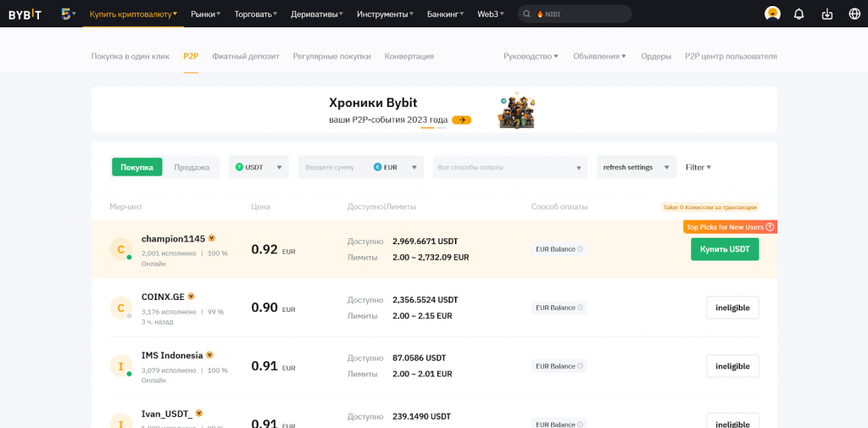The image size is (868, 428).
Task: Click the Bybit logo
Action: click(x=25, y=14)
